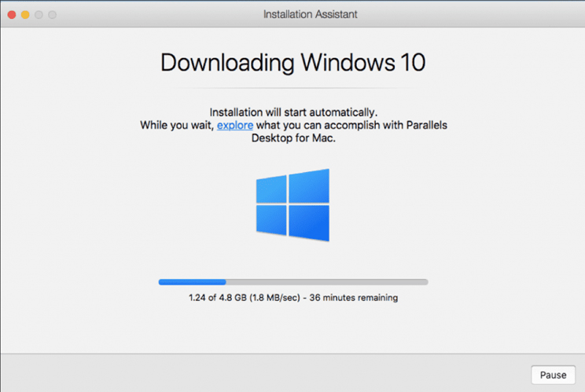The width and height of the screenshot is (585, 392).
Task: Click the "Desktop for Mac" text line
Action: (x=292, y=137)
